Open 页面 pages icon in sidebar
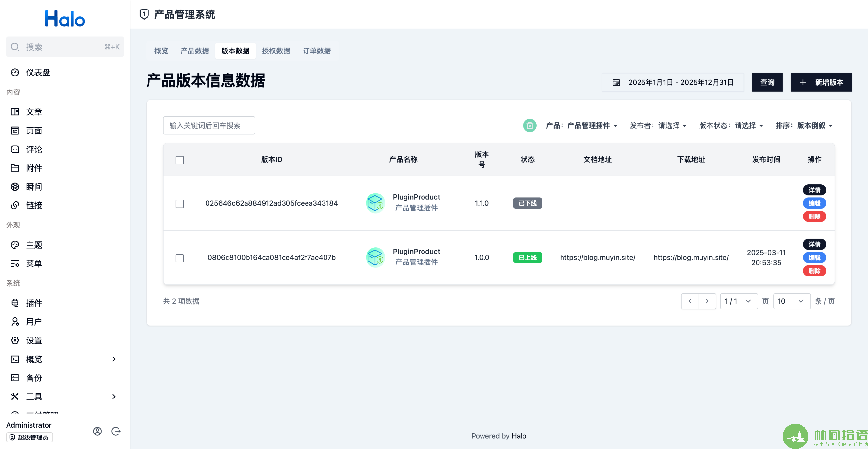 15,131
